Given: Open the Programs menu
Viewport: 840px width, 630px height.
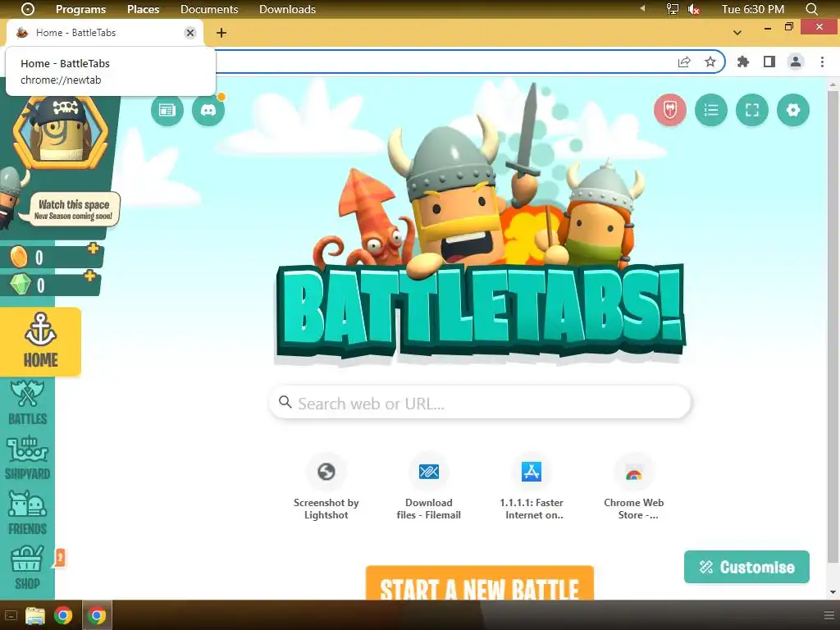Looking at the screenshot, I should point(81,9).
